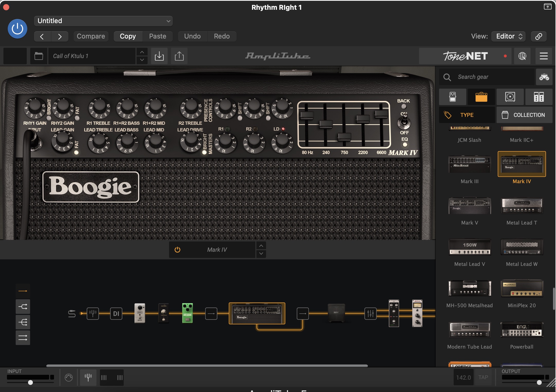Select the amplifiers gear category

pyautogui.click(x=481, y=97)
